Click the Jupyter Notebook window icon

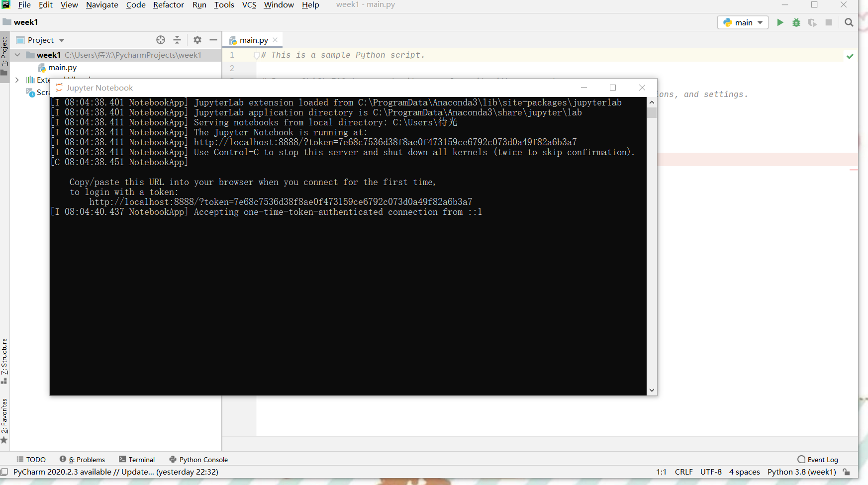click(59, 88)
